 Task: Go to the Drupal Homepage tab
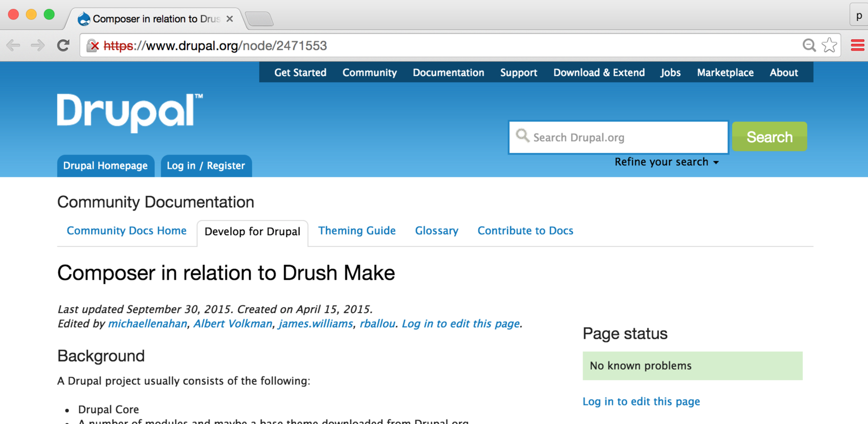click(x=105, y=166)
